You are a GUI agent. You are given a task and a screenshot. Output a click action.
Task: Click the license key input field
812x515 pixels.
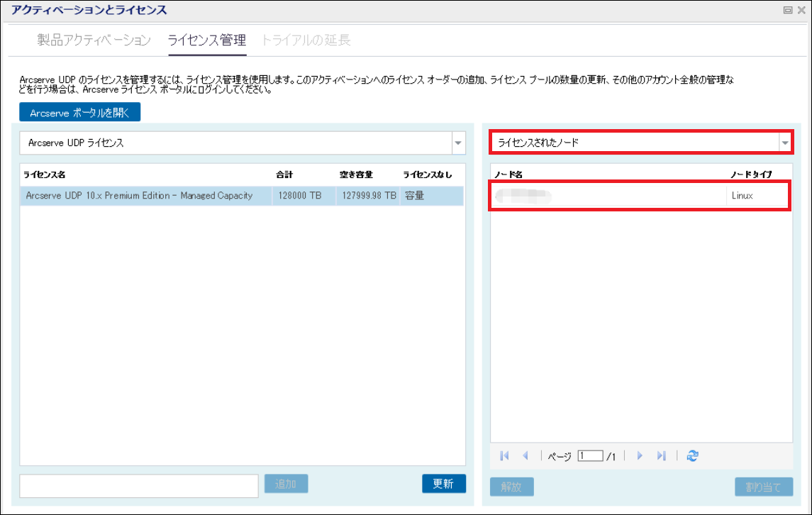coord(139,486)
